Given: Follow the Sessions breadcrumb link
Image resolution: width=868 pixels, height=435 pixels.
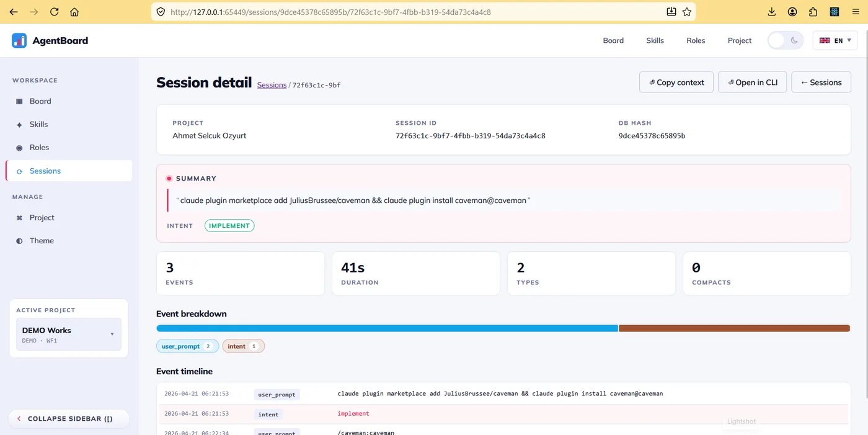Looking at the screenshot, I should (272, 85).
